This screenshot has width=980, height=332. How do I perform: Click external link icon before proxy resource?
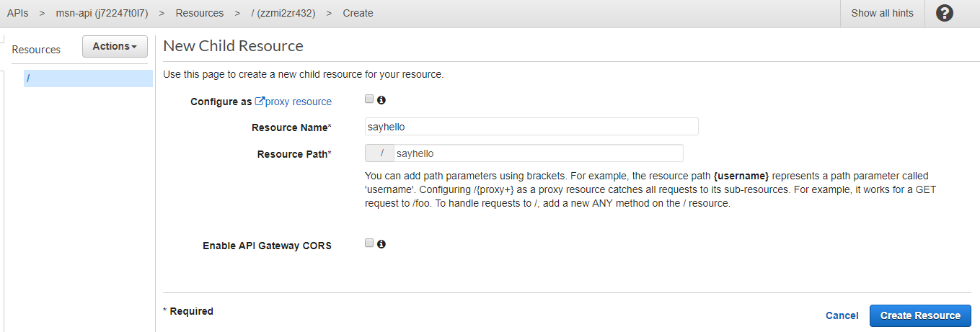[x=260, y=102]
